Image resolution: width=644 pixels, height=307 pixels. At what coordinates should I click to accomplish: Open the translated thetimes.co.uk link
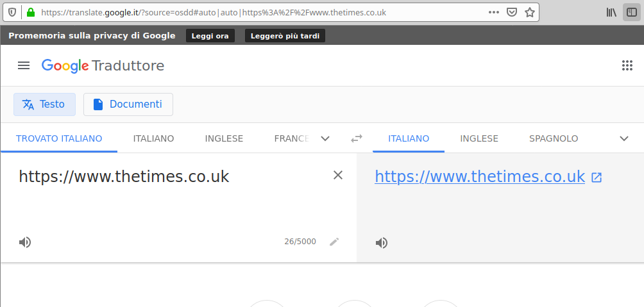pyautogui.click(x=480, y=176)
